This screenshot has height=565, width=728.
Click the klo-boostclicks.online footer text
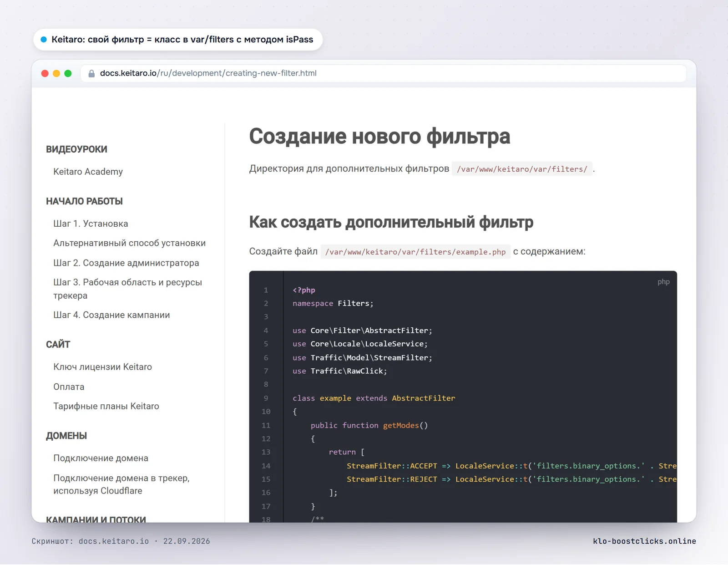[x=644, y=541]
